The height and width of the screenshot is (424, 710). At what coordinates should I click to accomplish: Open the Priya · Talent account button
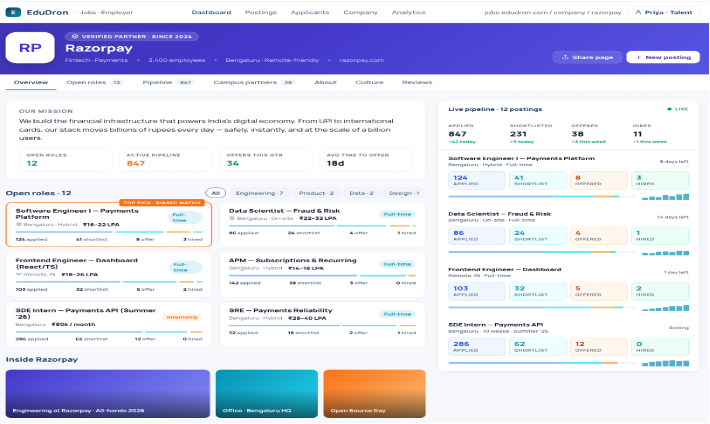tap(663, 12)
